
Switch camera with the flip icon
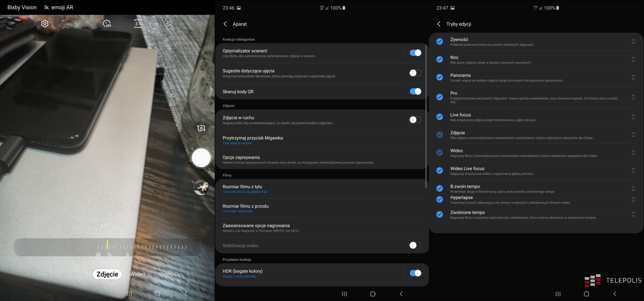pos(201,128)
